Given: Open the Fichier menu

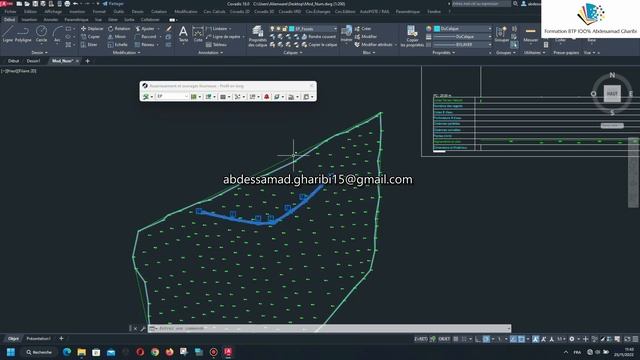Looking at the screenshot, I should [x=10, y=11].
